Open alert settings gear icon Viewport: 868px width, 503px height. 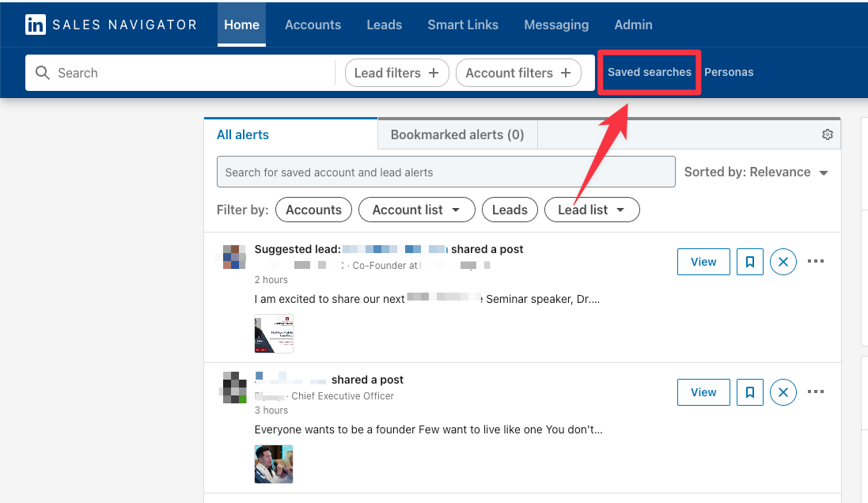[x=827, y=134]
